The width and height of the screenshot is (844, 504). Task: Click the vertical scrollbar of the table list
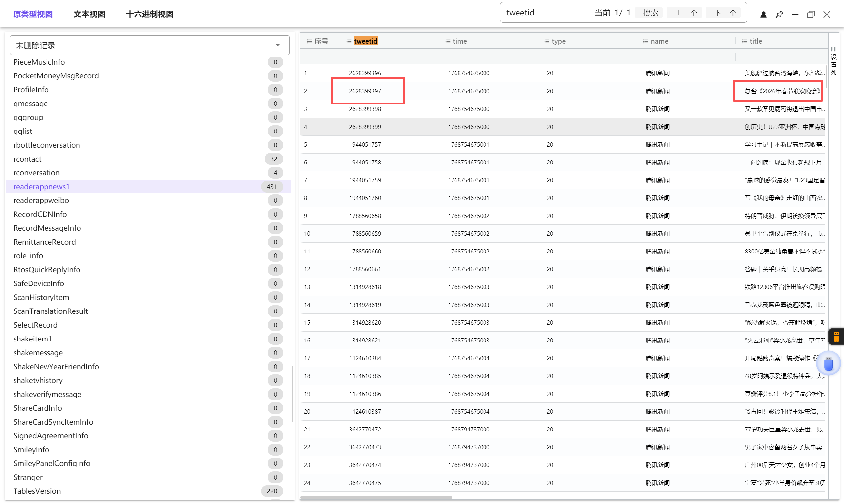(x=293, y=393)
